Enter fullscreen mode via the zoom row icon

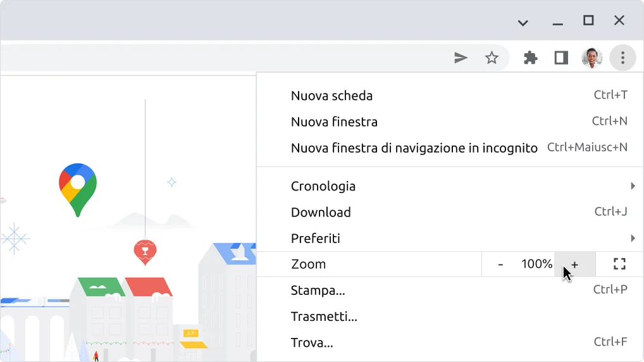(619, 264)
